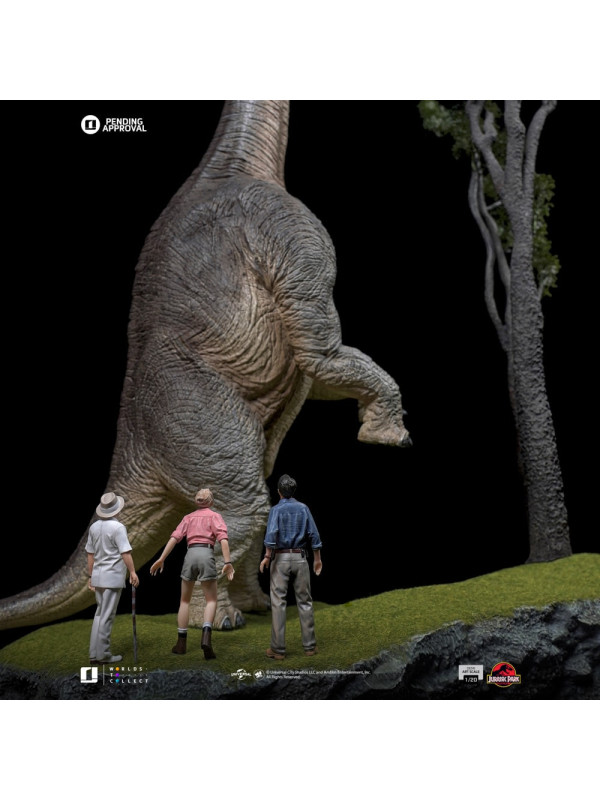Click the Iron Studios logo at bottom left
The width and height of the screenshot is (600, 800).
(x=89, y=674)
